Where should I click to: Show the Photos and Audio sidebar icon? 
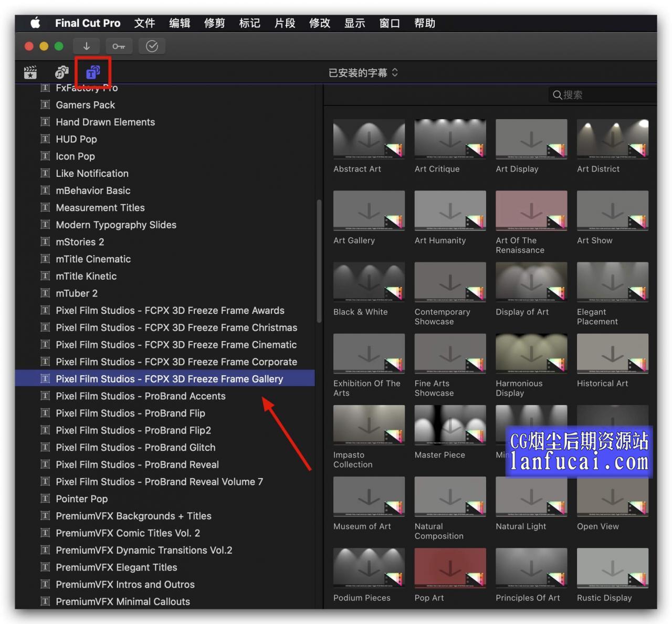[x=62, y=72]
